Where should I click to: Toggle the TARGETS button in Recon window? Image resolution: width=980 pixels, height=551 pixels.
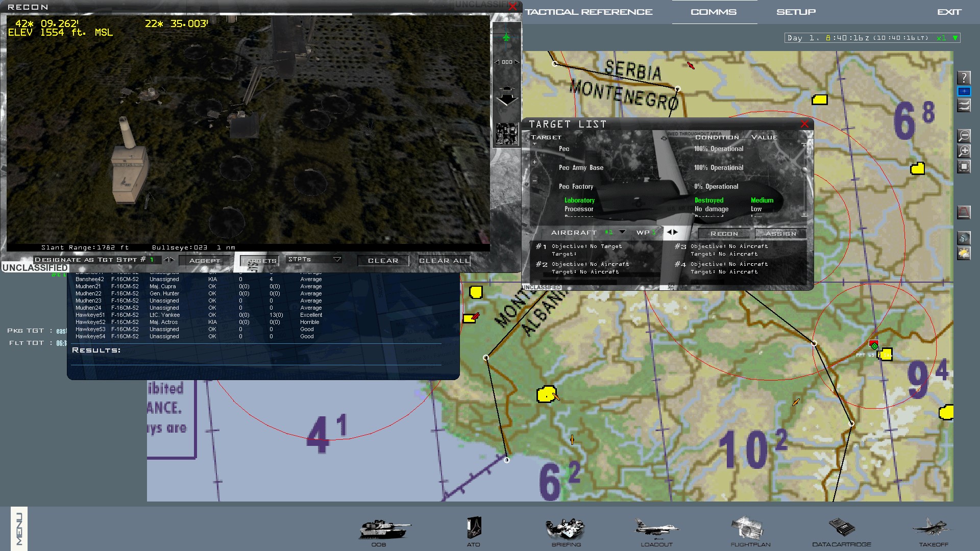coord(260,261)
